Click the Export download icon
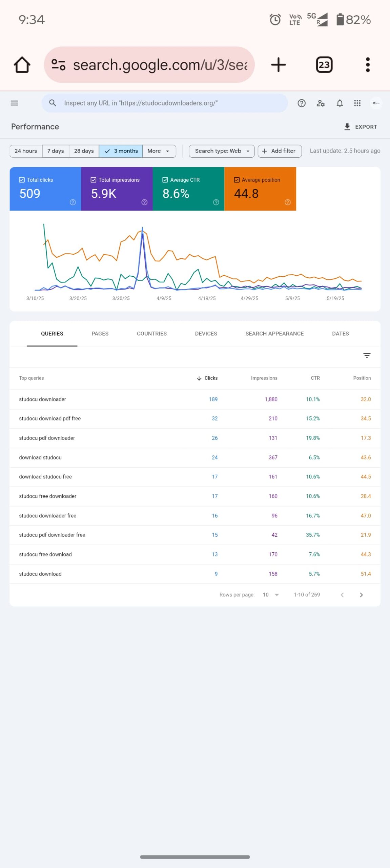The width and height of the screenshot is (390, 868). [x=347, y=127]
